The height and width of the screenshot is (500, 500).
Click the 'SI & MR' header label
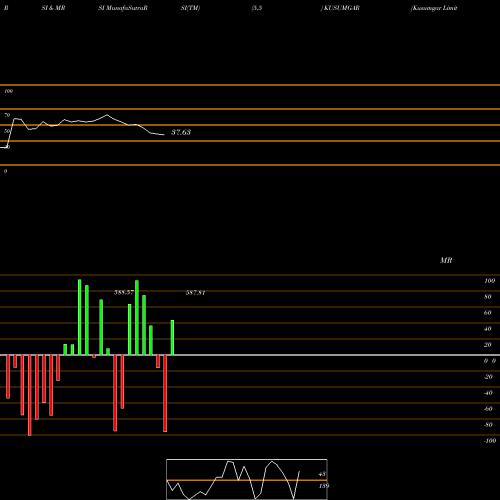tap(53, 8)
